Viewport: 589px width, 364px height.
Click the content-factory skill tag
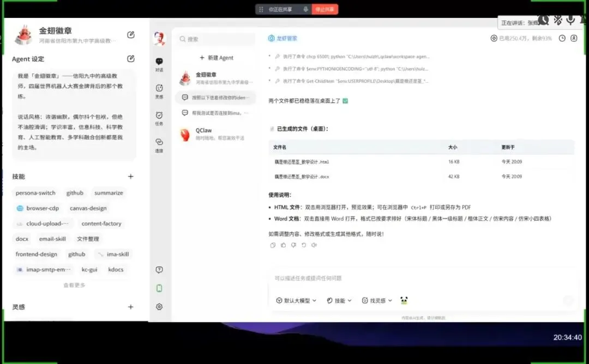(x=101, y=223)
